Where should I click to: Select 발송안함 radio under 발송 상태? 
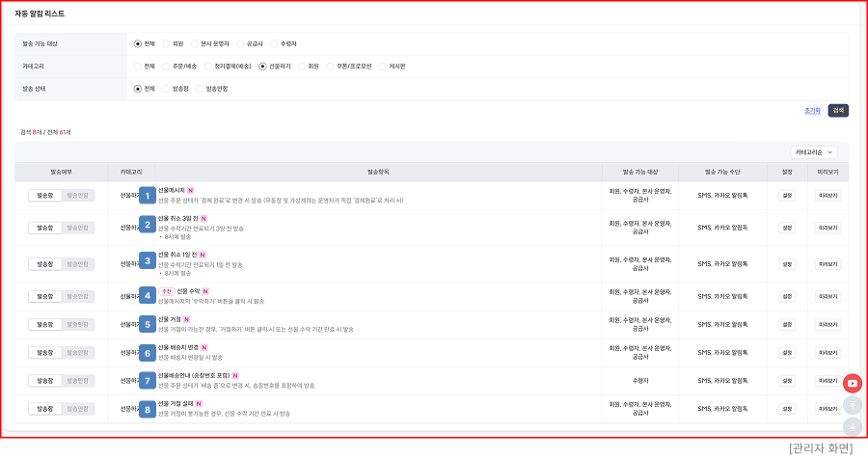point(200,89)
